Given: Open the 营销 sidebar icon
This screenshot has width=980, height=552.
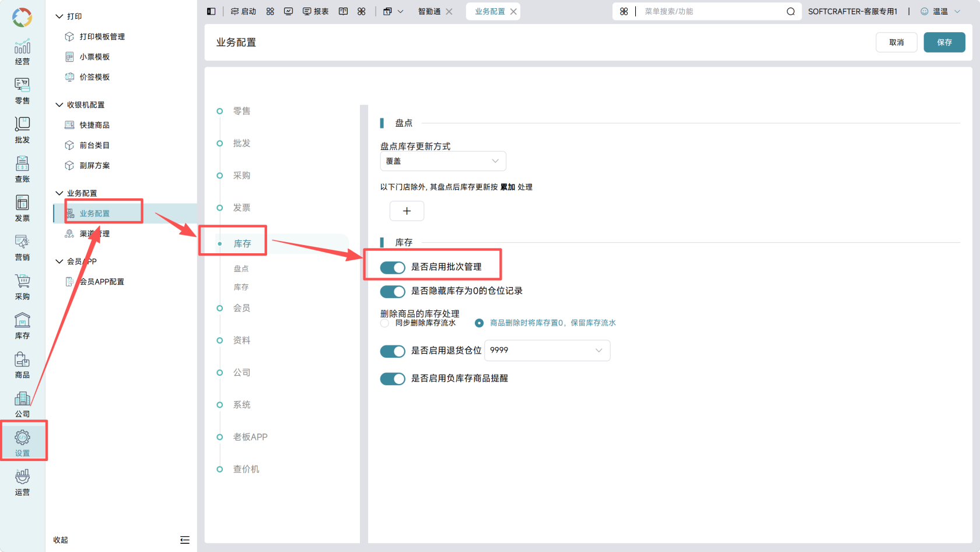Looking at the screenshot, I should click(22, 247).
